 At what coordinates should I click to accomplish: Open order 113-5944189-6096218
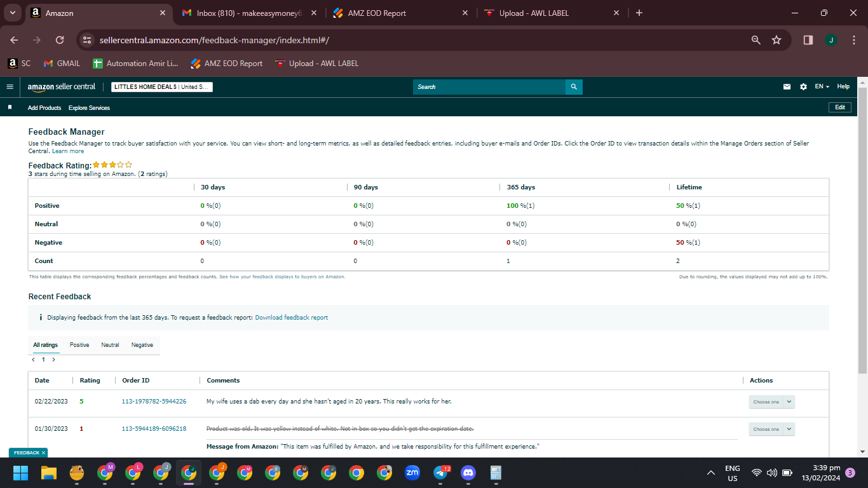pyautogui.click(x=154, y=429)
